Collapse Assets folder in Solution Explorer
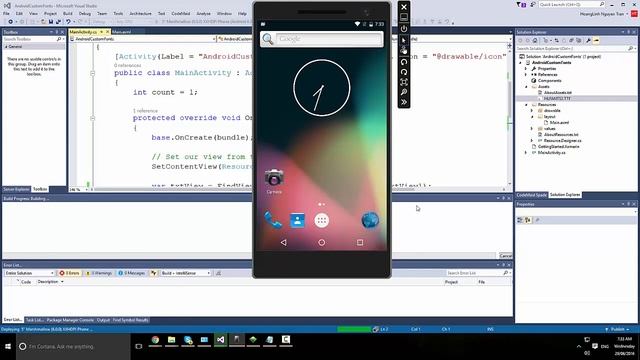 (x=526, y=87)
